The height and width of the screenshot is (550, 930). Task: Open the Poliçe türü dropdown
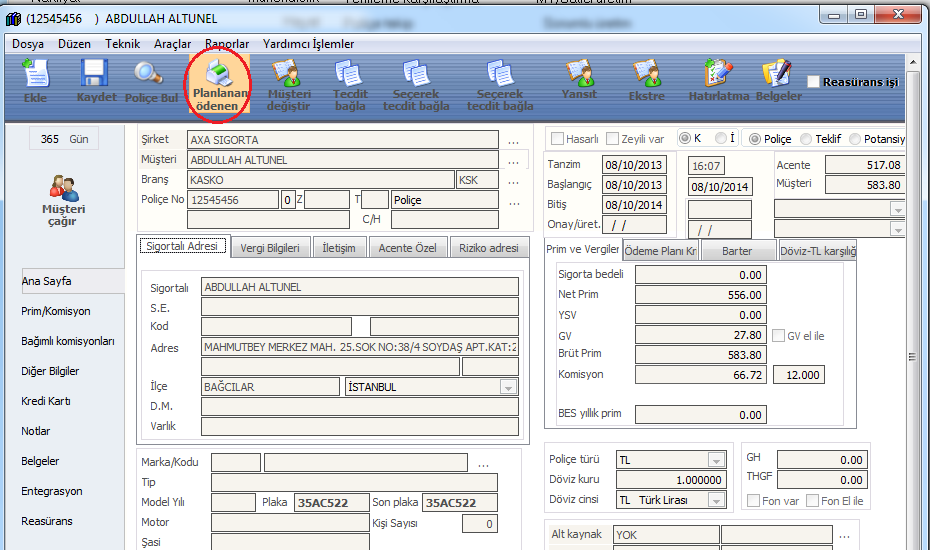716,460
